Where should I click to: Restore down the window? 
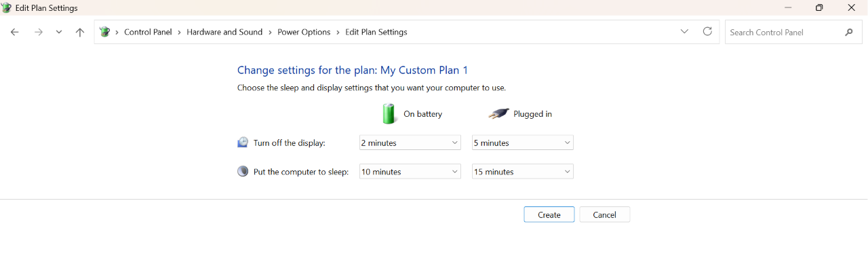click(819, 7)
